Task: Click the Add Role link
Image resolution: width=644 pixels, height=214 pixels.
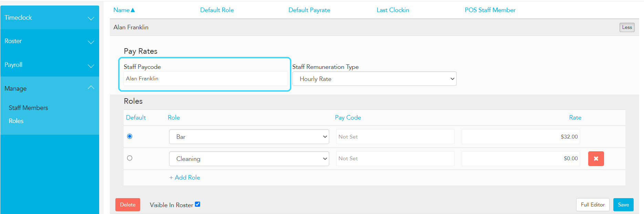Action: 185,177
